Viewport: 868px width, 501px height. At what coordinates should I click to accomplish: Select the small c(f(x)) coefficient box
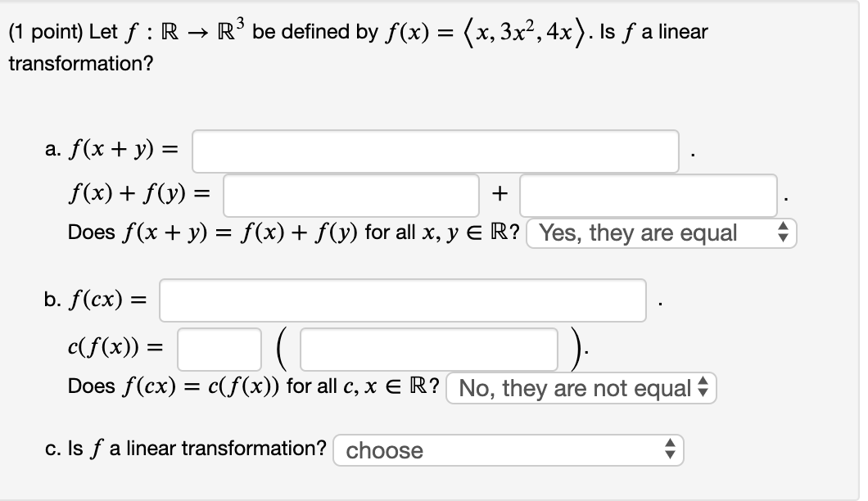tap(219, 350)
